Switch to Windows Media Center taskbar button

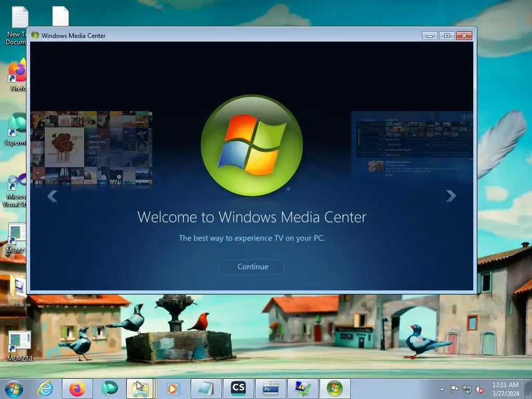(335, 389)
